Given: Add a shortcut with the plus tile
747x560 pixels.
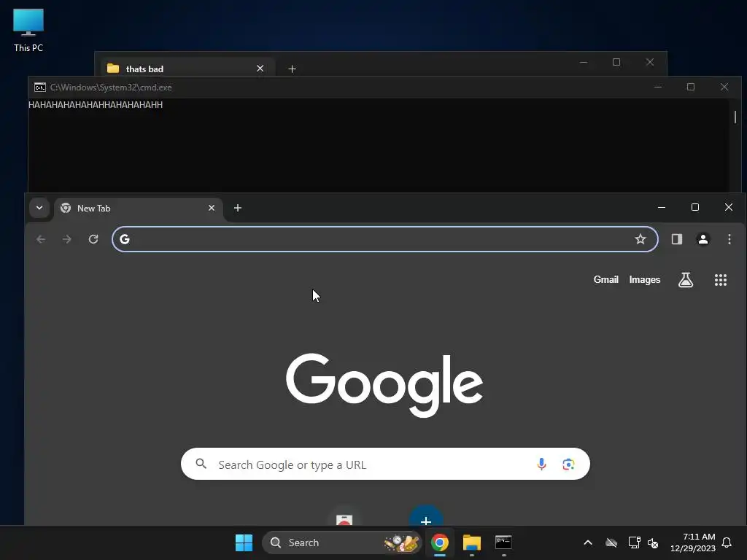Looking at the screenshot, I should point(426,516).
